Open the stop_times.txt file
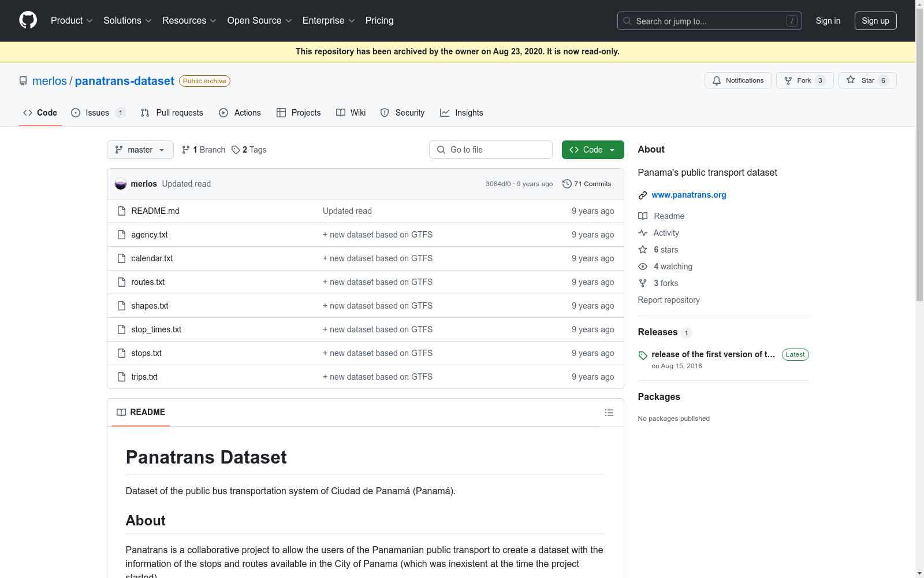The height and width of the screenshot is (578, 924). 157,329
